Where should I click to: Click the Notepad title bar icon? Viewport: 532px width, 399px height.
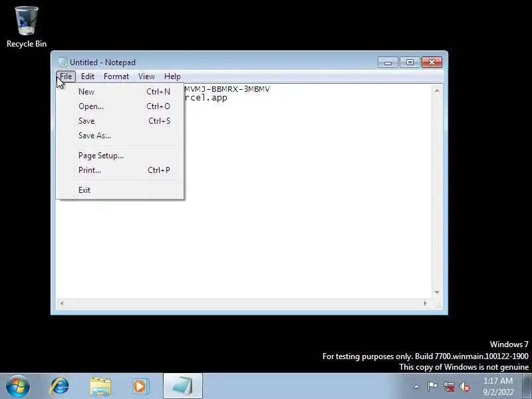pyautogui.click(x=63, y=62)
